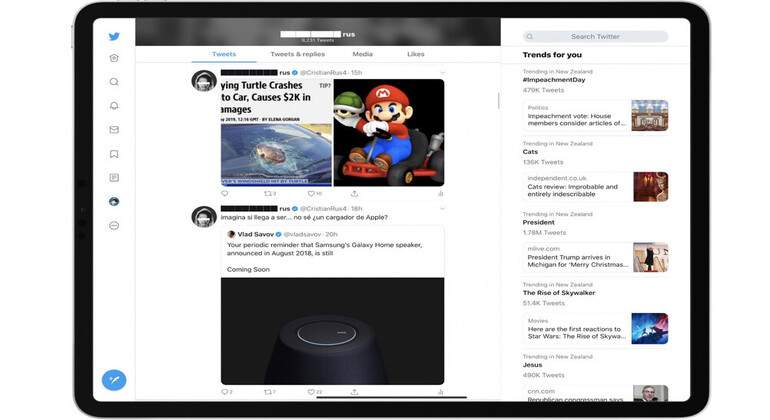Open the Apple charger tweet's more menu

(442, 209)
